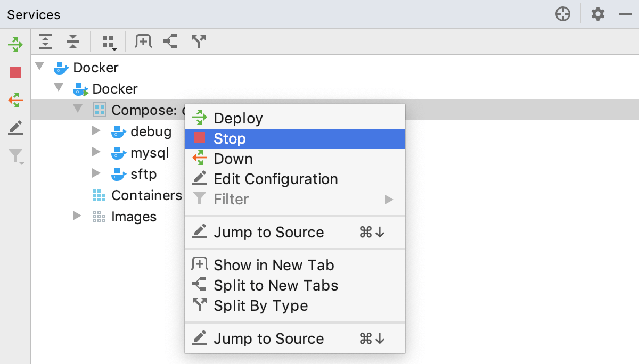This screenshot has height=364, width=639.
Task: Select the Edit Configuration pencil in sidebar
Action: click(x=15, y=128)
